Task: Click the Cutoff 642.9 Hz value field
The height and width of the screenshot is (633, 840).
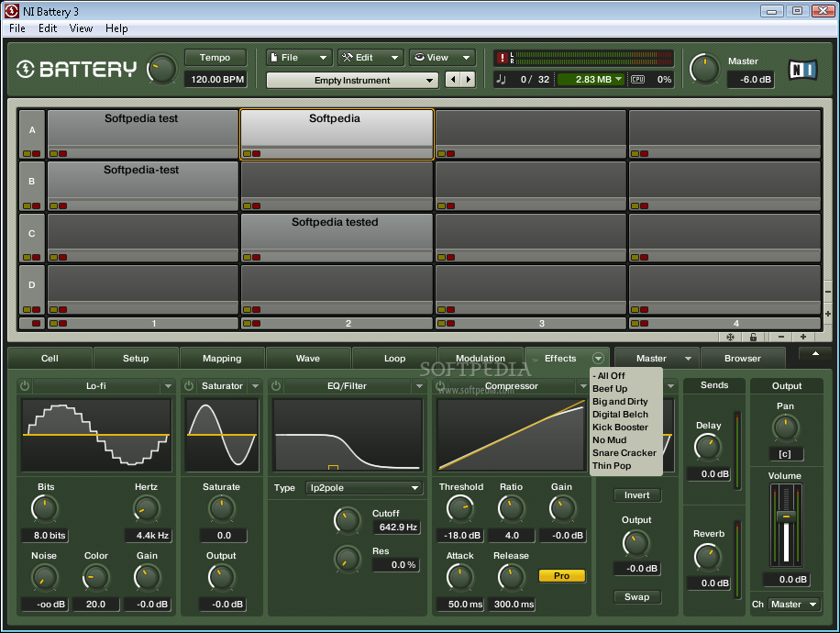Action: pyautogui.click(x=397, y=527)
